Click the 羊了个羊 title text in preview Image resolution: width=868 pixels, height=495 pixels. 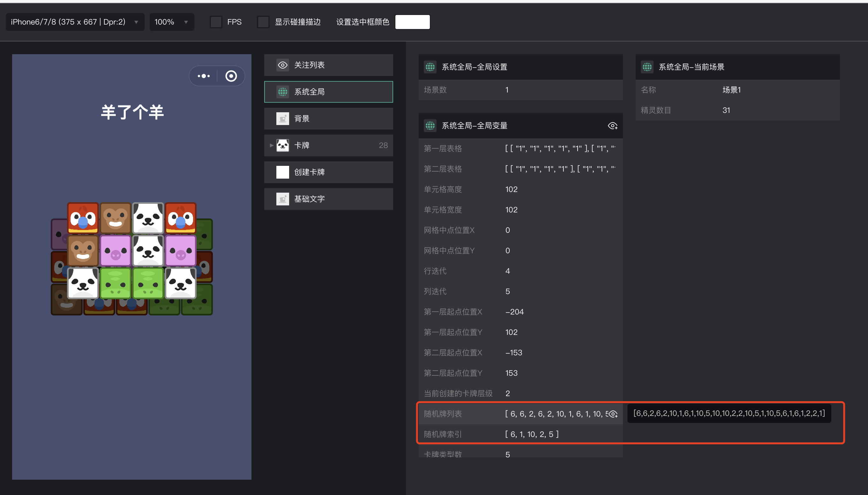132,112
